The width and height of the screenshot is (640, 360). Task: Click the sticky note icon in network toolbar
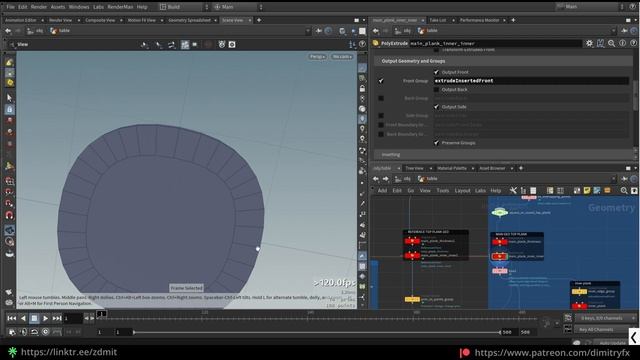click(x=587, y=191)
